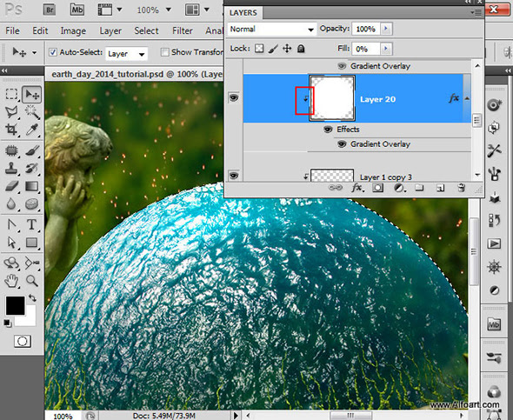513x420 pixels.
Task: Collapse Layer 20 effects with fx arrow
Action: point(467,98)
